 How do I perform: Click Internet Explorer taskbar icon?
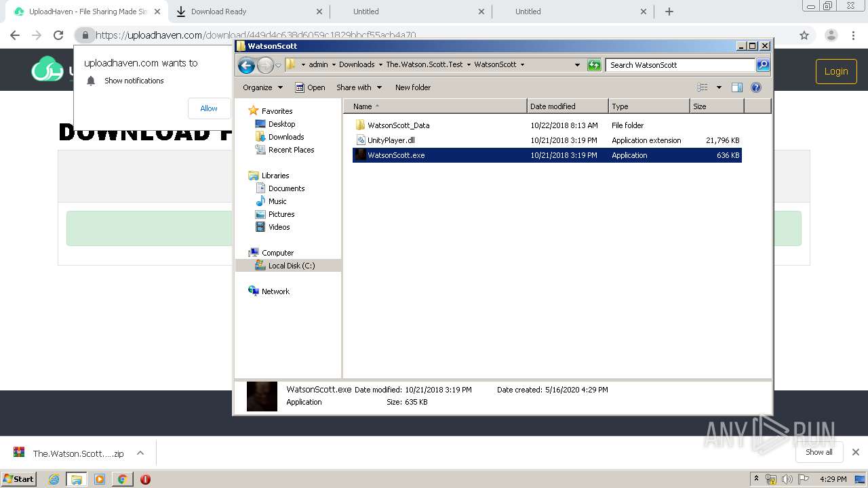pyautogui.click(x=54, y=479)
